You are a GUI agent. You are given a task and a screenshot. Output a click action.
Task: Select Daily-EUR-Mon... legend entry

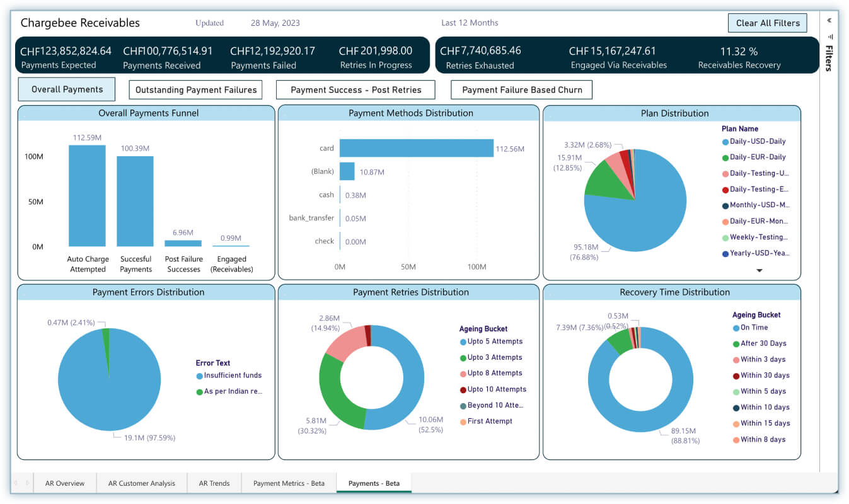[756, 221]
